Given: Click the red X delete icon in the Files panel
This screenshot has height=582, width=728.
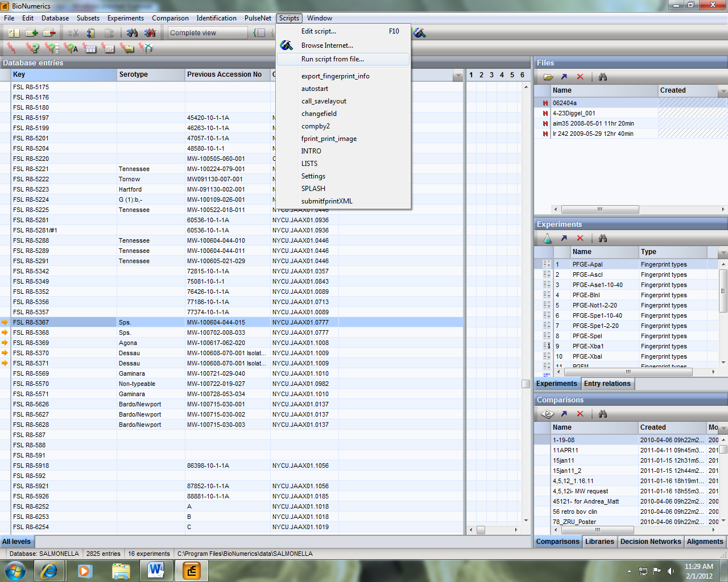Looking at the screenshot, I should 580,77.
